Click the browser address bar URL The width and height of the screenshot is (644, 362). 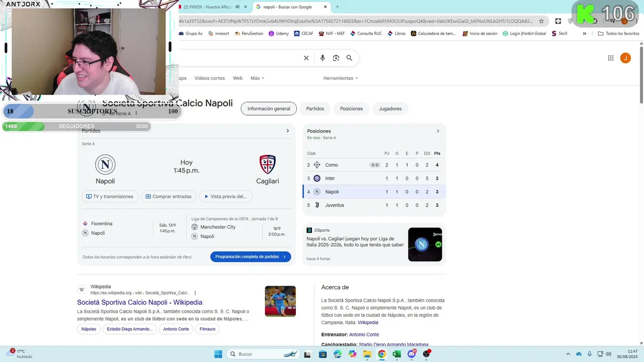click(x=356, y=21)
